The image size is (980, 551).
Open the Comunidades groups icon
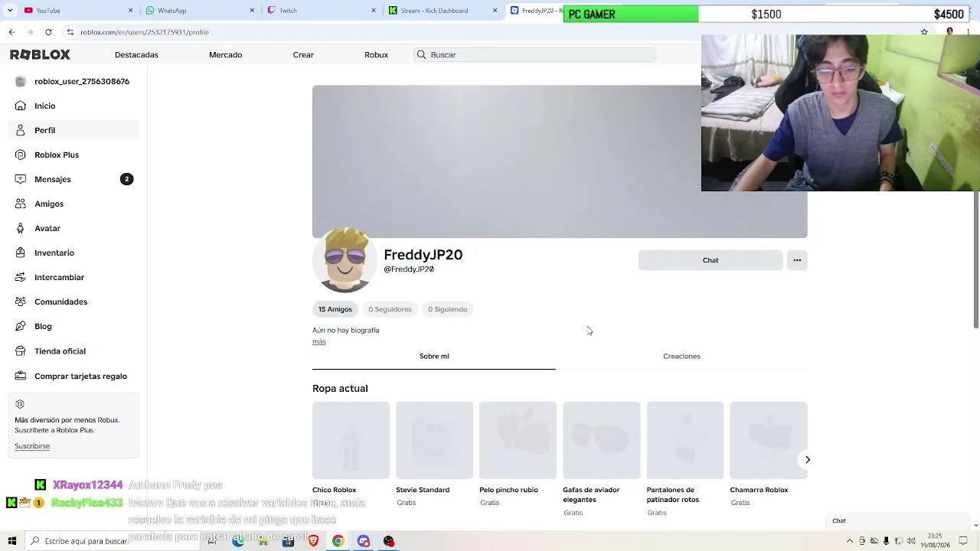[21, 302]
